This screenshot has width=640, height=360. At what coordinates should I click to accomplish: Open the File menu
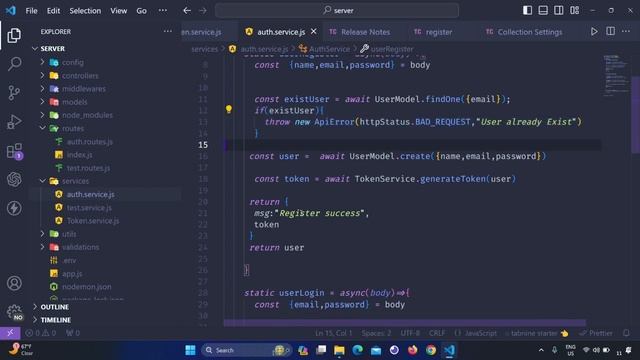[x=31, y=11]
